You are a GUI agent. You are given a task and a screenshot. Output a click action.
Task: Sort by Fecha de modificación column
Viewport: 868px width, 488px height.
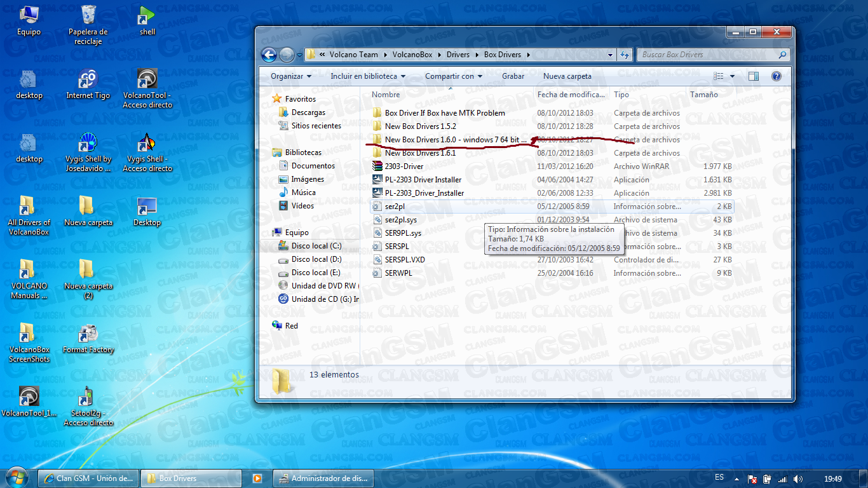pyautogui.click(x=571, y=95)
